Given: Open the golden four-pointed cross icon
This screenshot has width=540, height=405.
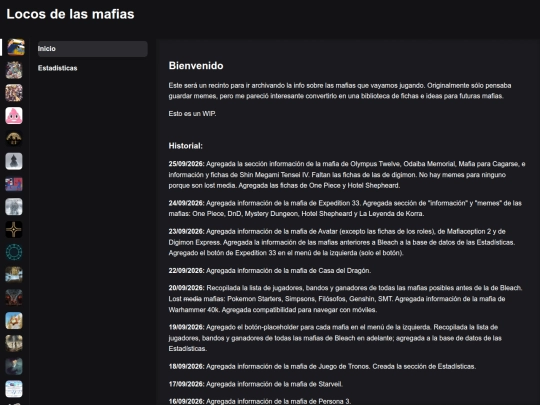Looking at the screenshot, I should [14, 229].
